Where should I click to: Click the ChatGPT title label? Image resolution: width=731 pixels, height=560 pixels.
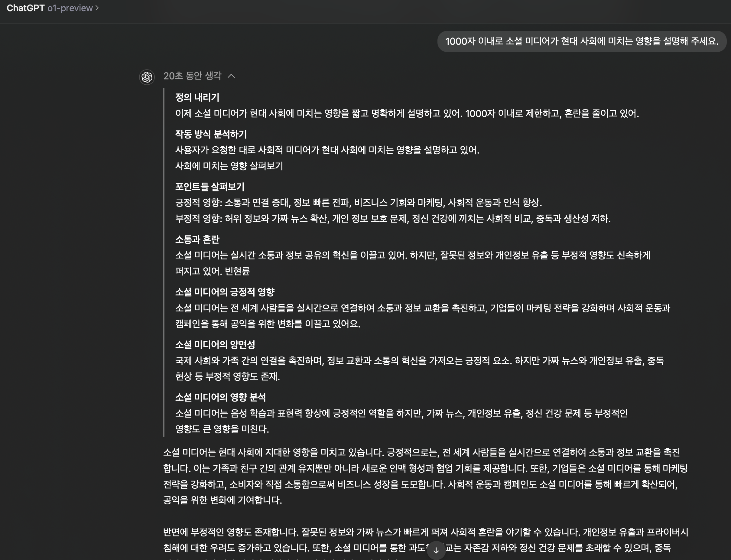pos(25,8)
